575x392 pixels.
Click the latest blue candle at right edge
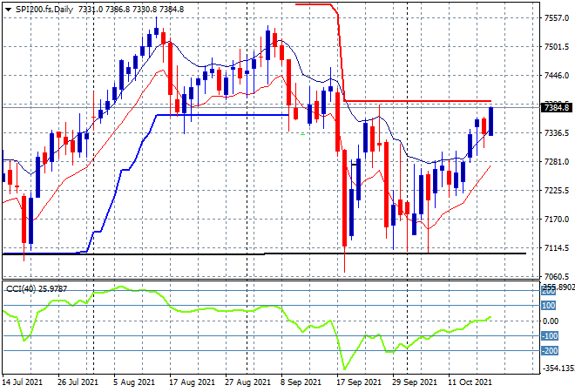(x=490, y=121)
